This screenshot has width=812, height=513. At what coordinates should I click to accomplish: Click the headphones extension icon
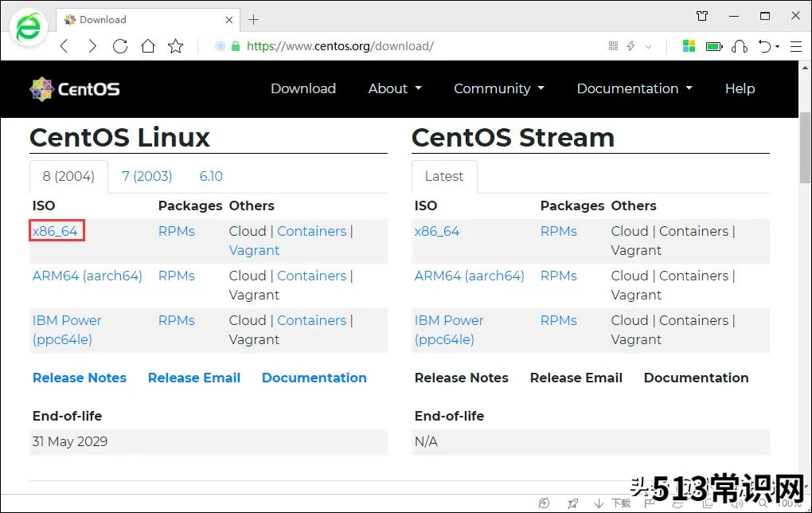click(740, 46)
